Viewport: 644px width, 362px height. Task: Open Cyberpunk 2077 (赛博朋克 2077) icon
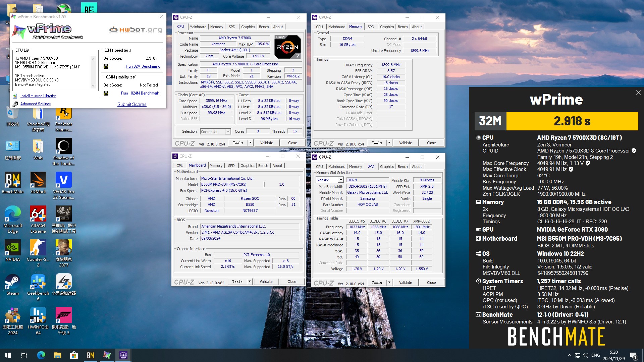[63, 253]
